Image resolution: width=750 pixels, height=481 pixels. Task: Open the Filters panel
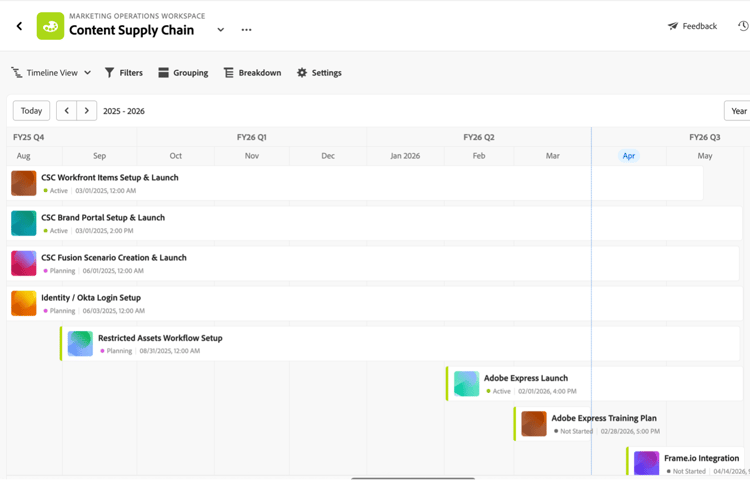[x=124, y=73]
